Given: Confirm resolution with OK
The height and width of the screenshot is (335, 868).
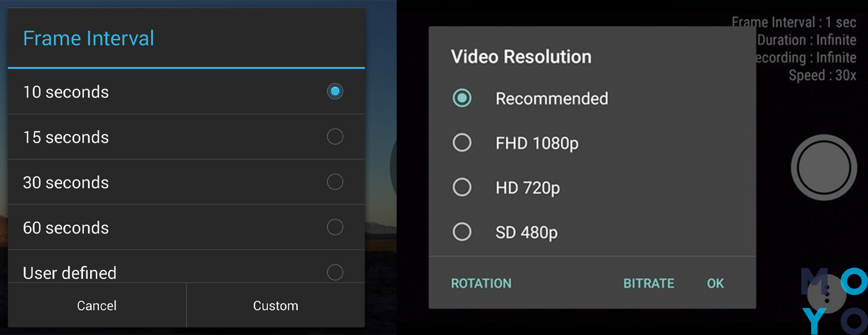Looking at the screenshot, I should (x=715, y=283).
